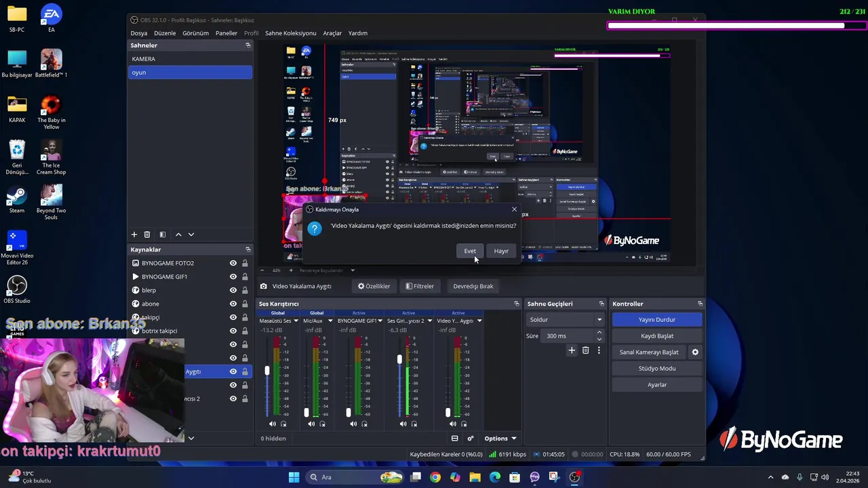Image resolution: width=868 pixels, height=488 pixels.
Task: Click the Mic/Aux volume slider handle
Action: (307, 412)
